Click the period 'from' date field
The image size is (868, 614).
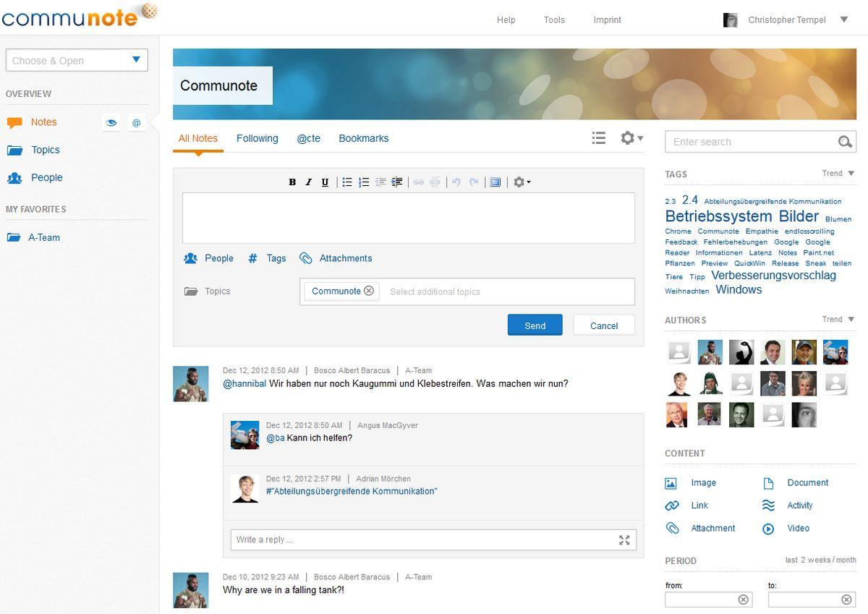coord(700,600)
